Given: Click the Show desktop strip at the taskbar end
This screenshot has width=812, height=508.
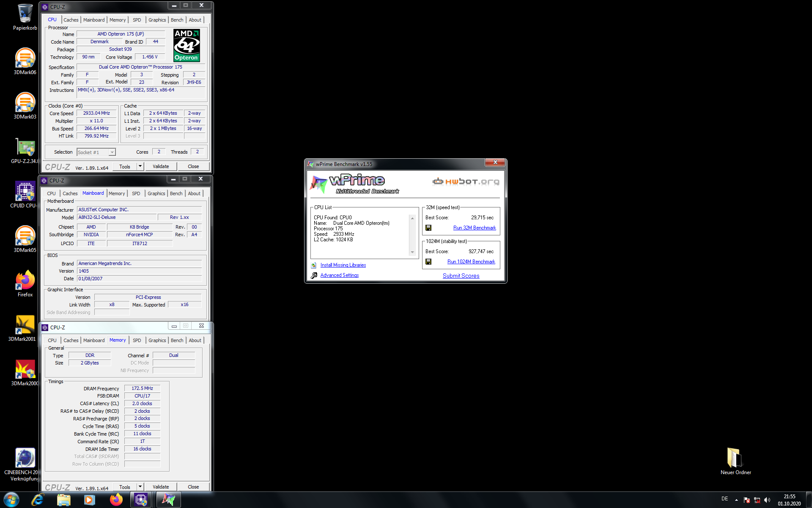Looking at the screenshot, I should coord(809,500).
